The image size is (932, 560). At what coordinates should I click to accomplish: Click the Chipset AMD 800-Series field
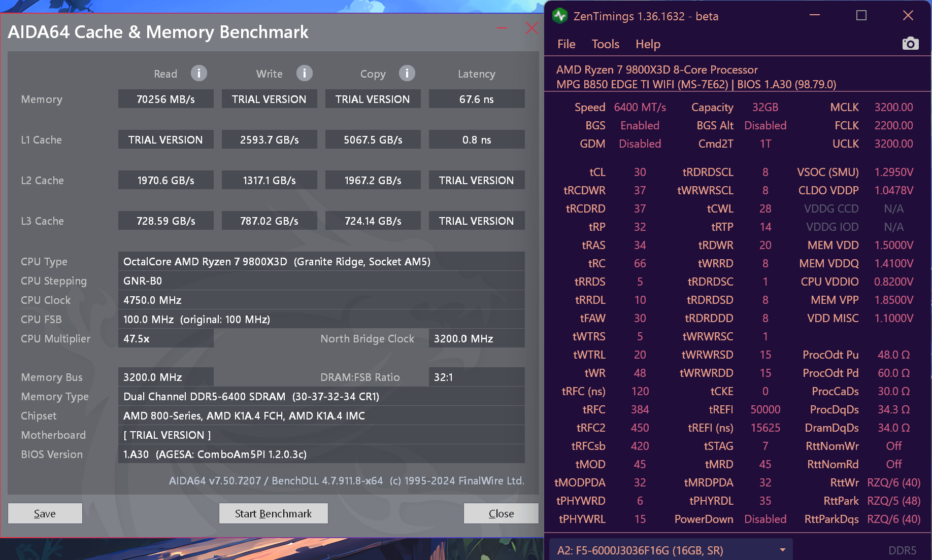coord(321,415)
